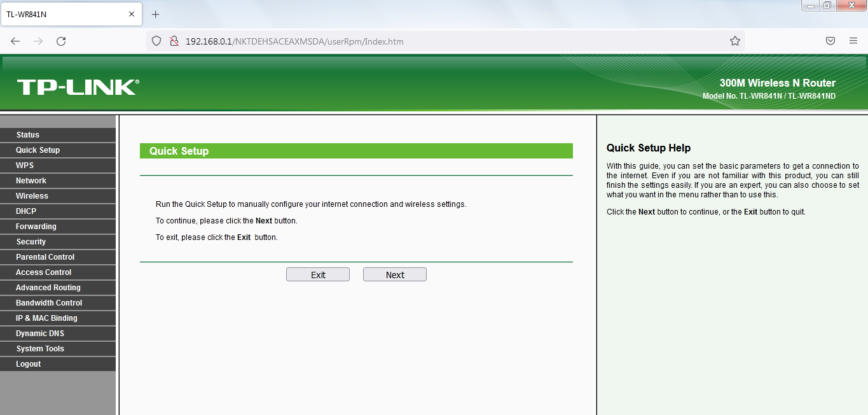
Task: Open Bandwidth Control in the sidebar
Action: 58,303
